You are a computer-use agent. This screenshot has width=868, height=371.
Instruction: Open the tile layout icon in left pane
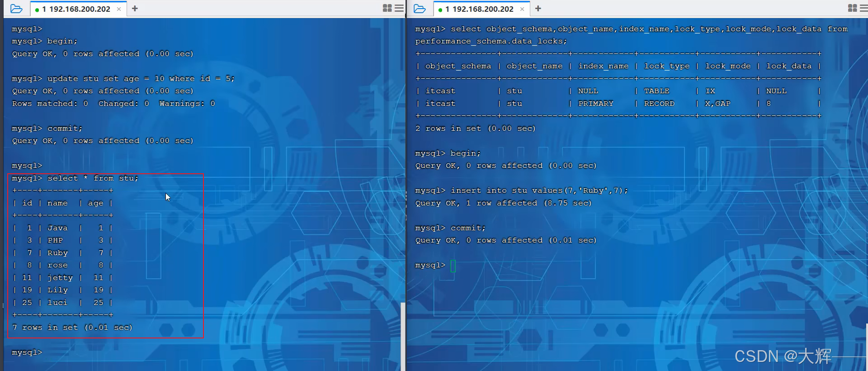[387, 8]
